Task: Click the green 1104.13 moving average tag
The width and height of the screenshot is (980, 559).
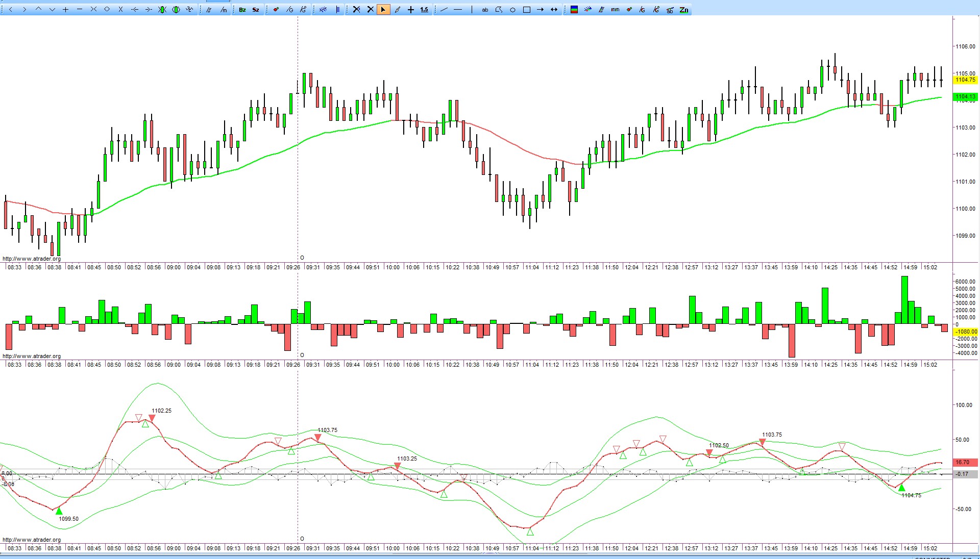Action: (965, 96)
